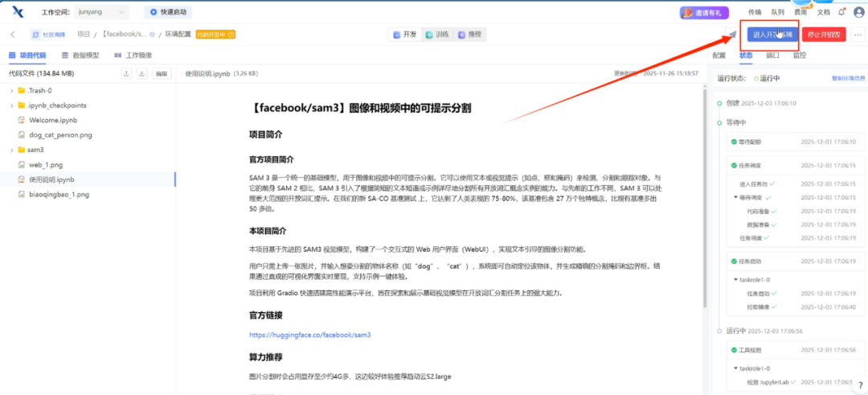Collapse the 等待调度 step group

[735, 197]
